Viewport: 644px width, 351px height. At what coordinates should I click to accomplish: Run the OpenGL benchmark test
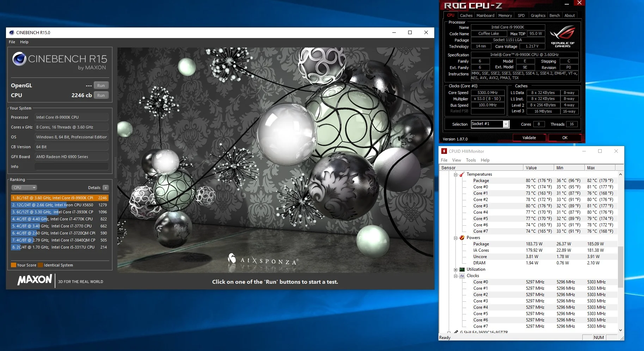tap(101, 86)
